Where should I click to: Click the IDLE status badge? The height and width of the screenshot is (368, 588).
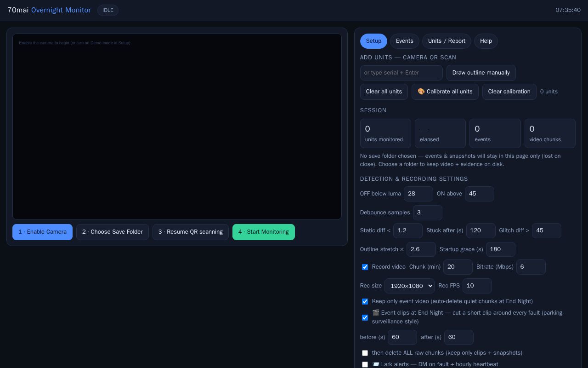pos(108,10)
